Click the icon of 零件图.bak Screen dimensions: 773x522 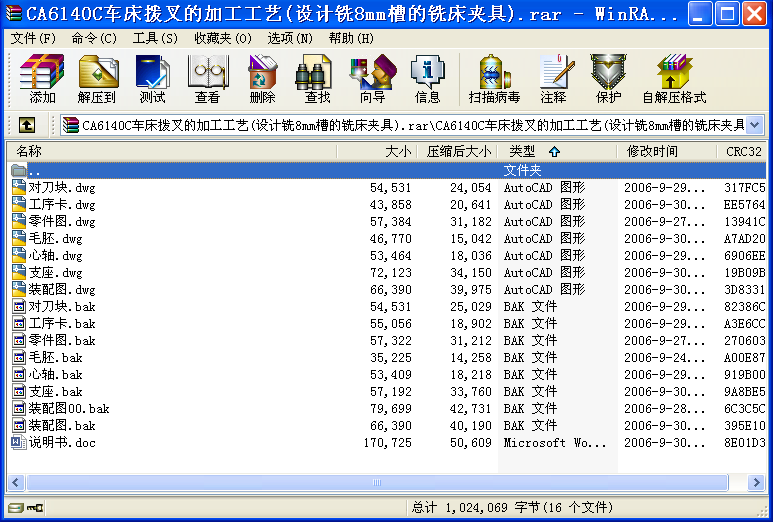(19, 340)
